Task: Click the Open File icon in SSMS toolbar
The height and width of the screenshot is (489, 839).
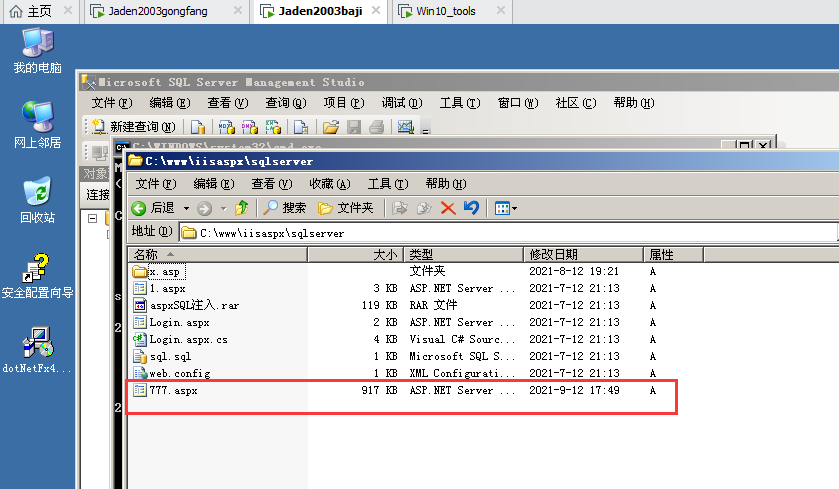Action: pos(329,127)
